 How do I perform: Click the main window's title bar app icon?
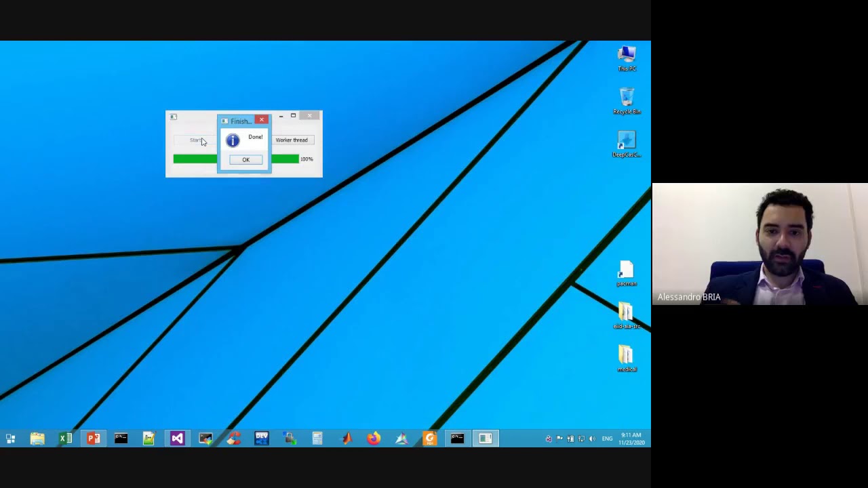coord(173,117)
